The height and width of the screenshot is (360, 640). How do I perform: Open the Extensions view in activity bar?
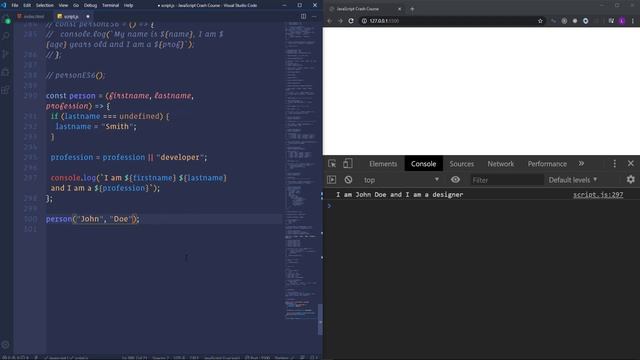6,90
